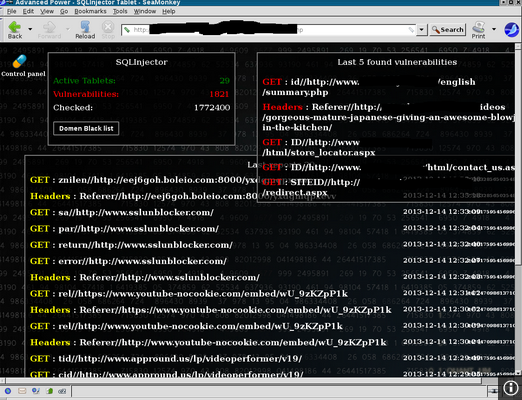
Task: Open Composer via the status bar icon
Action: (x=36, y=391)
